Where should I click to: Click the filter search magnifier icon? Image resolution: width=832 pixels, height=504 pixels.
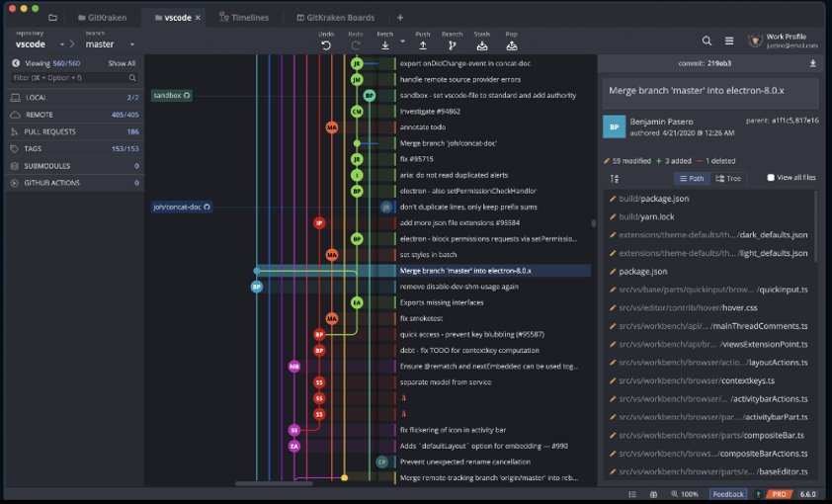[x=132, y=77]
